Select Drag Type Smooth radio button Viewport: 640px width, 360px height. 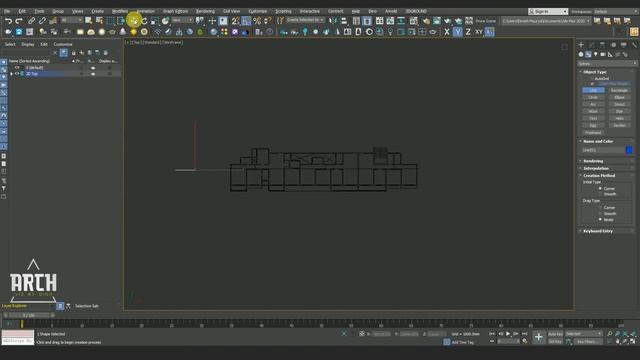coord(600,213)
